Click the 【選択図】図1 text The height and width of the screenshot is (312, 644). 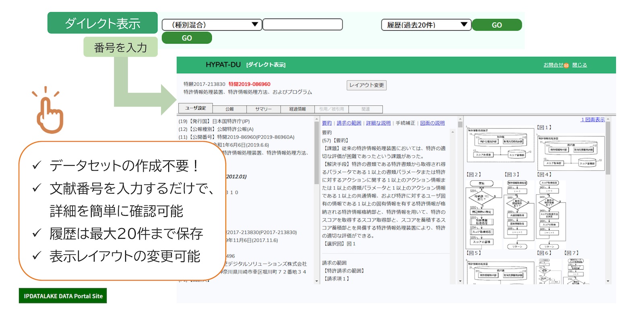(x=340, y=244)
